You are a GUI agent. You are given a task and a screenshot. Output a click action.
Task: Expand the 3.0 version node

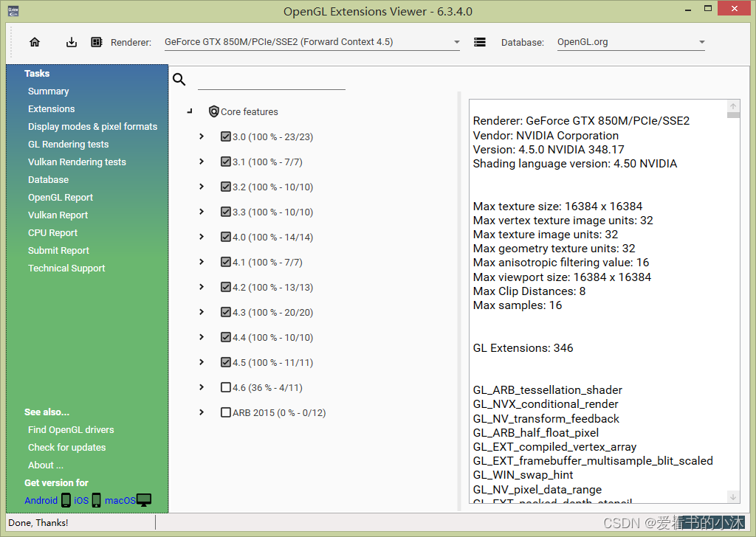(x=202, y=136)
